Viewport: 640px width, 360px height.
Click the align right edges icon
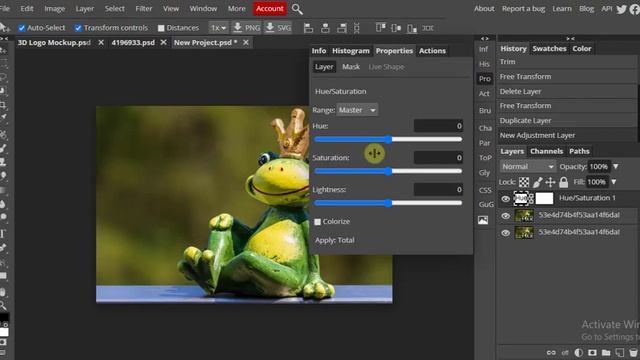342,28
